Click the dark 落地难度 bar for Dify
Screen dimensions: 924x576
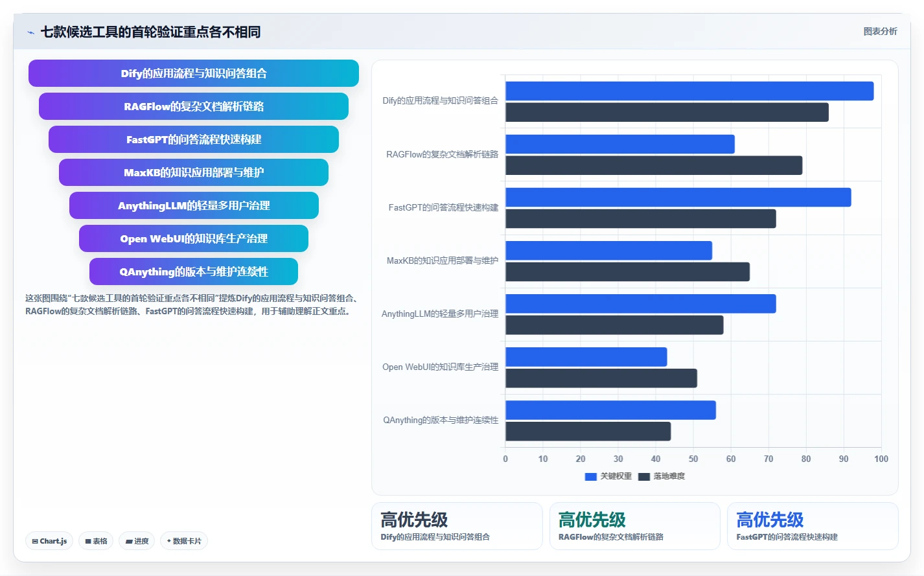(667, 112)
